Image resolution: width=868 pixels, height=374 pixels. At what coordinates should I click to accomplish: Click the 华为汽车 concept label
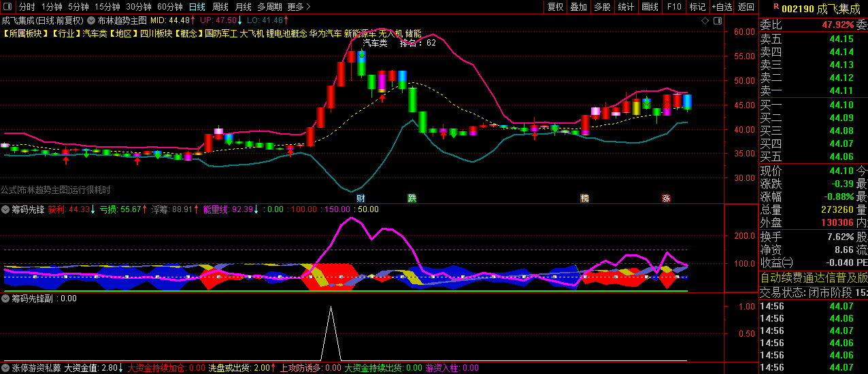tap(325, 33)
